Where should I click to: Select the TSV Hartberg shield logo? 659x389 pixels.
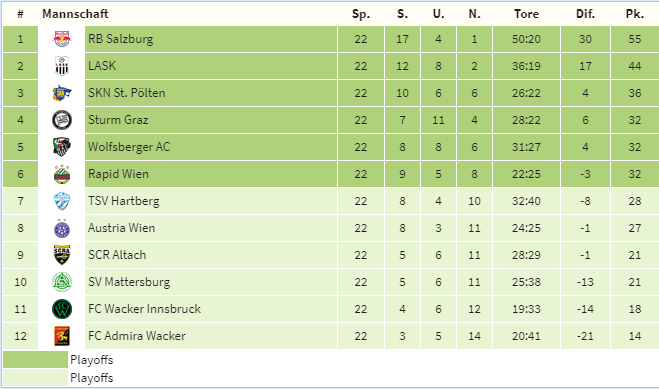pyautogui.click(x=62, y=201)
